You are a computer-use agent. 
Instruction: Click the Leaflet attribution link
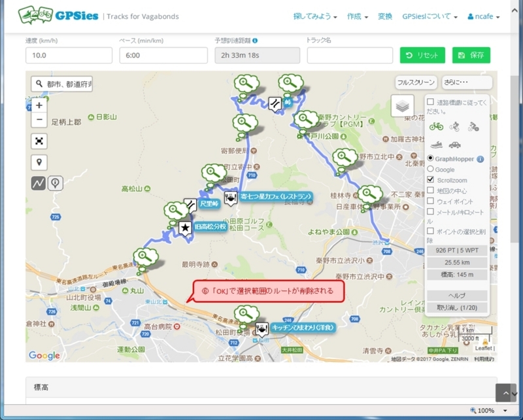[483, 348]
